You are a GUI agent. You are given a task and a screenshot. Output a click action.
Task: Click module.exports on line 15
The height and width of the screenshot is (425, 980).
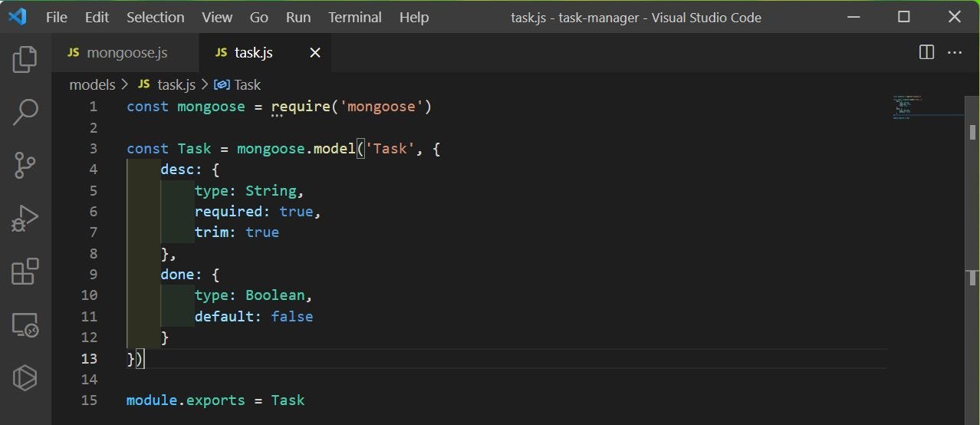pyautogui.click(x=186, y=400)
